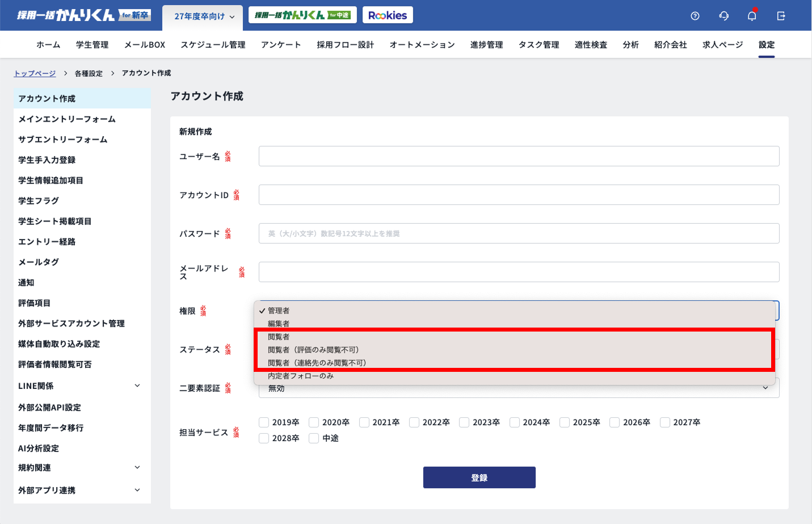Check the 2027卒 checkbox
The image size is (812, 524).
coord(665,422)
